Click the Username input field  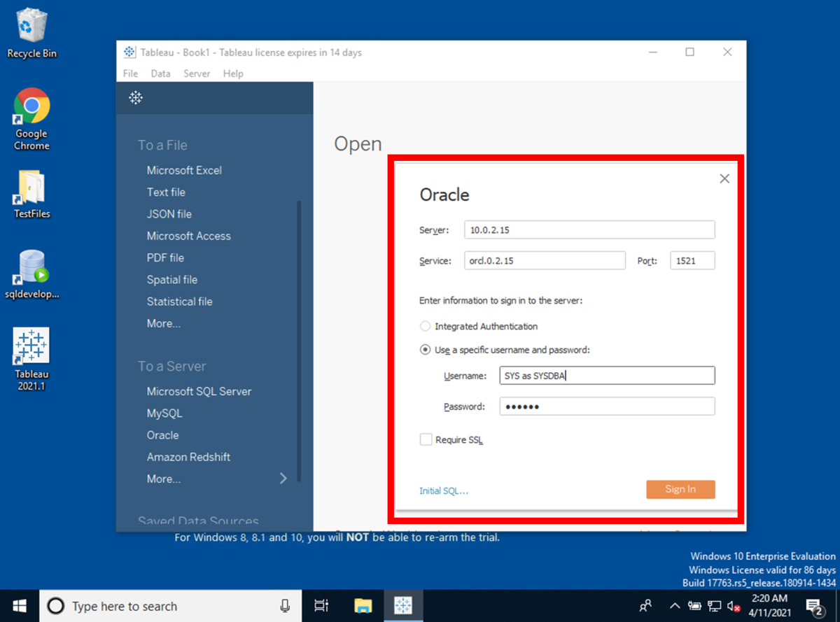[607, 376]
